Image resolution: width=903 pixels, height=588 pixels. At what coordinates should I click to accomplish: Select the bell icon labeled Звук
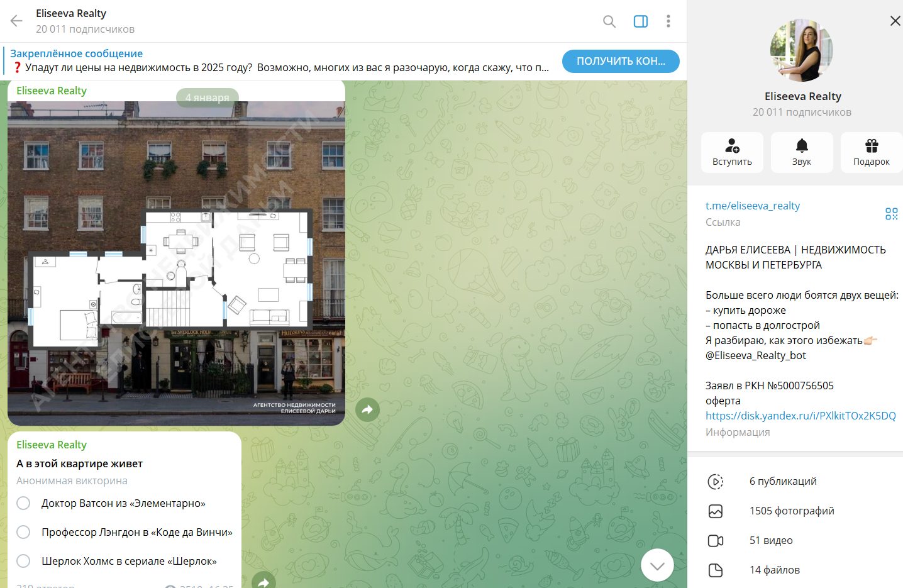click(802, 152)
